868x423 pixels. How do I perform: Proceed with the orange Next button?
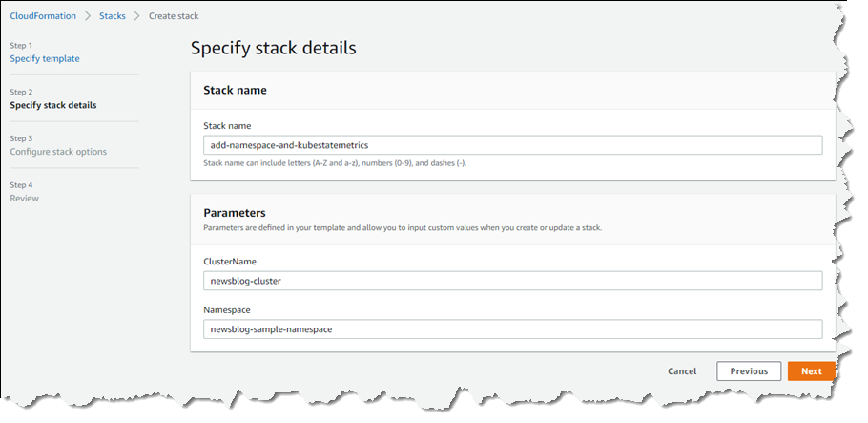(811, 371)
